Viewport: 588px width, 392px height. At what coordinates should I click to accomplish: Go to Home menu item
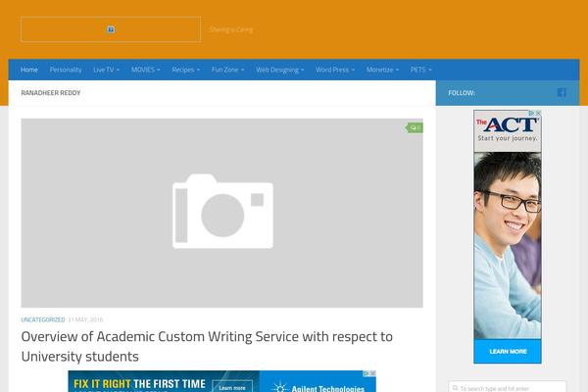tap(29, 70)
